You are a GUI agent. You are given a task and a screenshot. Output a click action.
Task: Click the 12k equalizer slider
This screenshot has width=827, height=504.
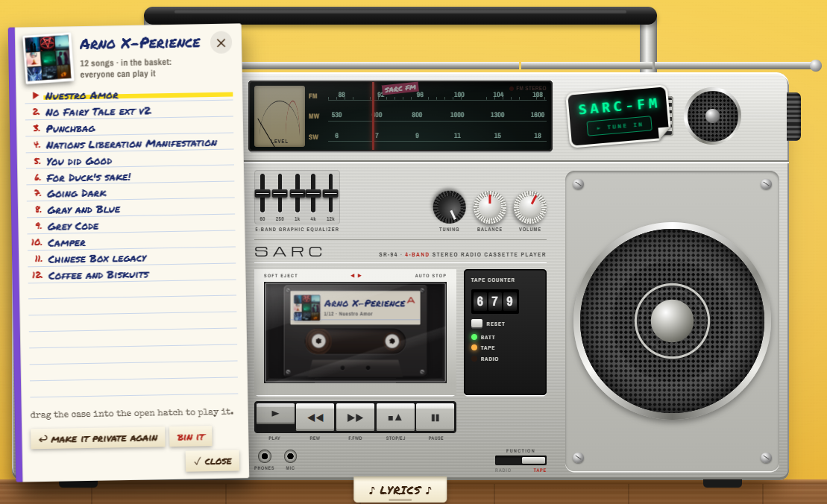330,193
